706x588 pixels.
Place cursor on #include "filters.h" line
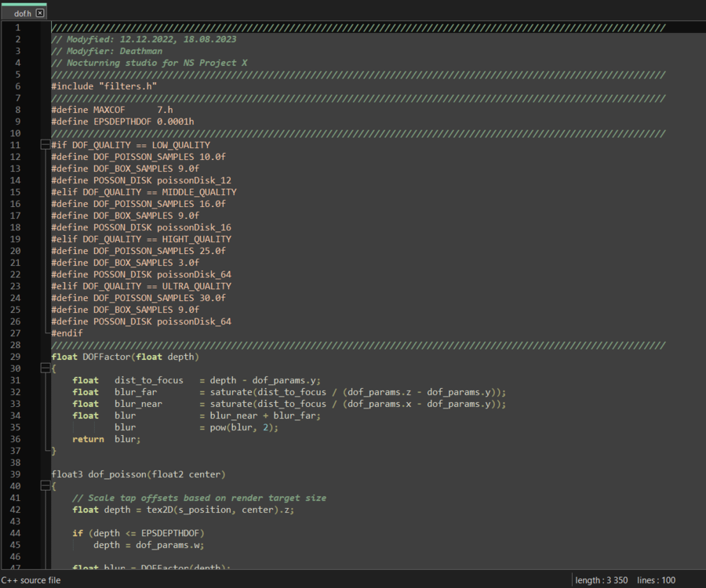click(104, 86)
